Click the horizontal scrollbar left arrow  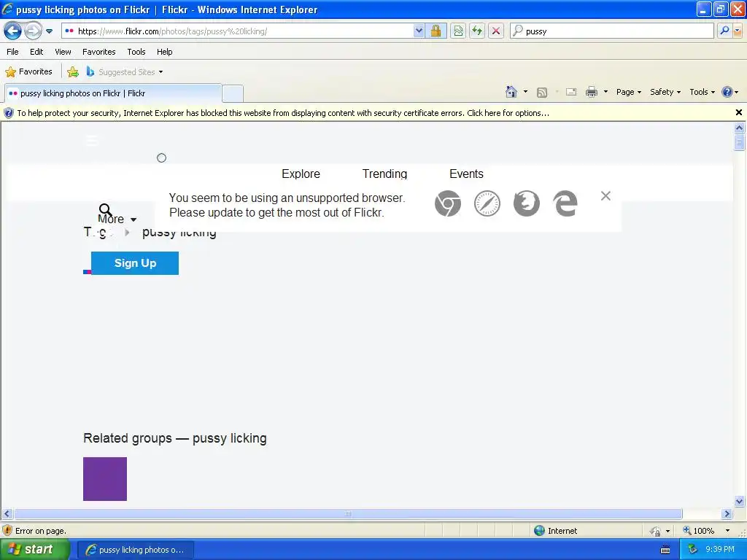click(7, 514)
